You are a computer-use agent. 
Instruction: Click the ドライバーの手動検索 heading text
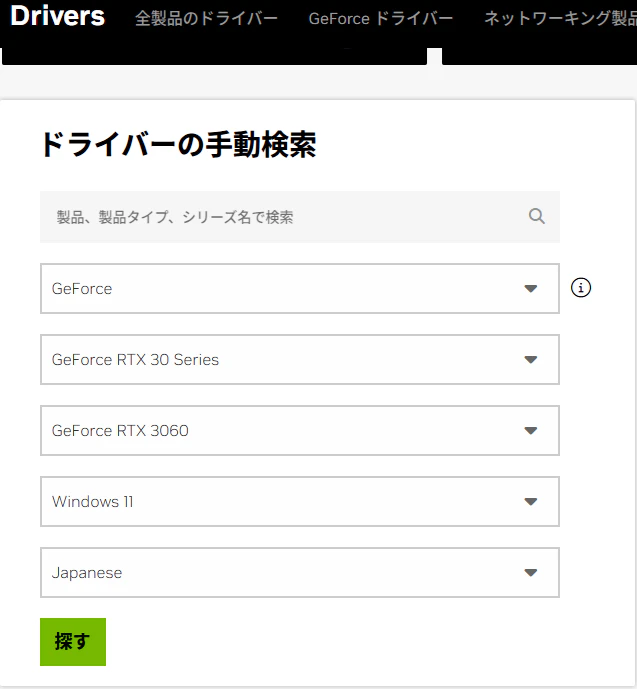point(178,145)
